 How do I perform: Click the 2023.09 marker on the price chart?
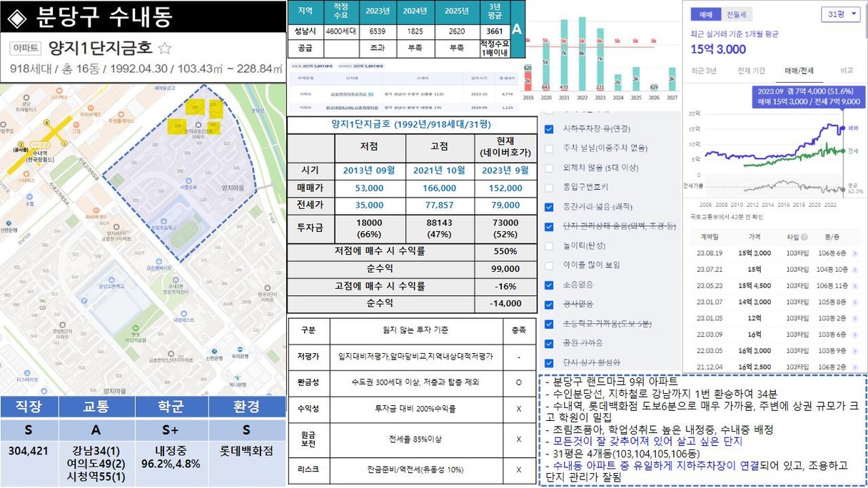[x=844, y=128]
